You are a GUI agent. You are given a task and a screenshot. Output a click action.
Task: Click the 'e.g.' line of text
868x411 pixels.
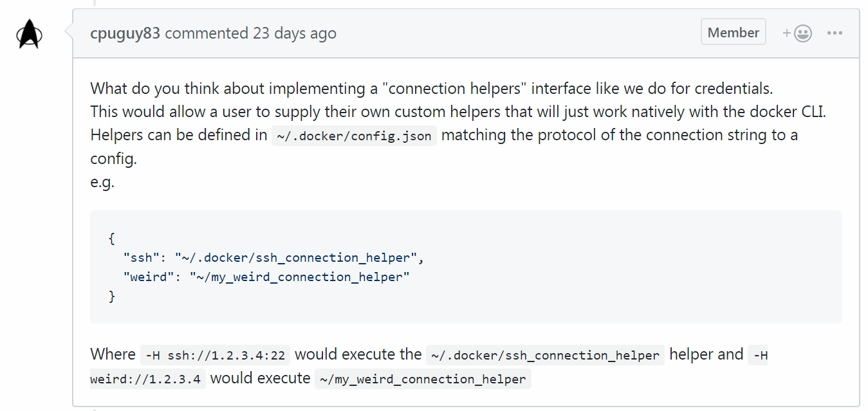(101, 181)
